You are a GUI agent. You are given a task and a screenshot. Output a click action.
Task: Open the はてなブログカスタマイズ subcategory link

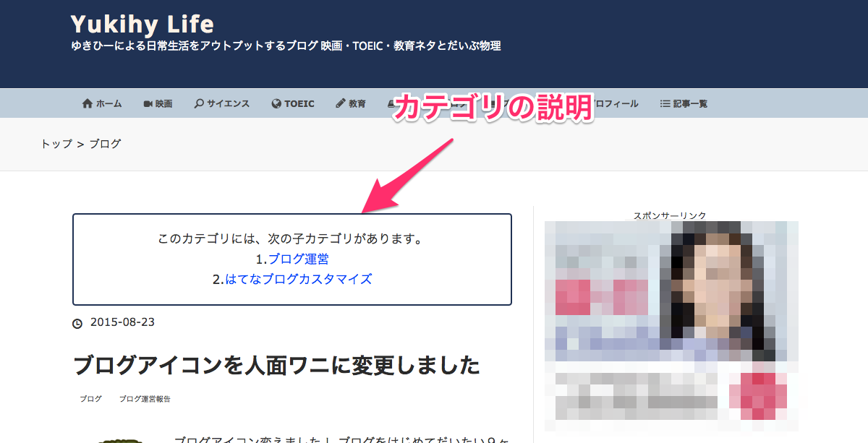click(x=299, y=279)
